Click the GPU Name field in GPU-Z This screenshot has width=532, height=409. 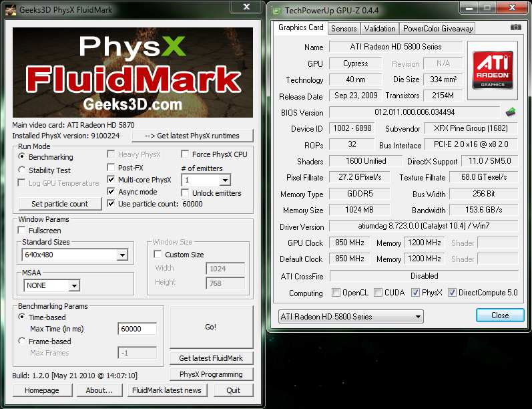coord(396,47)
